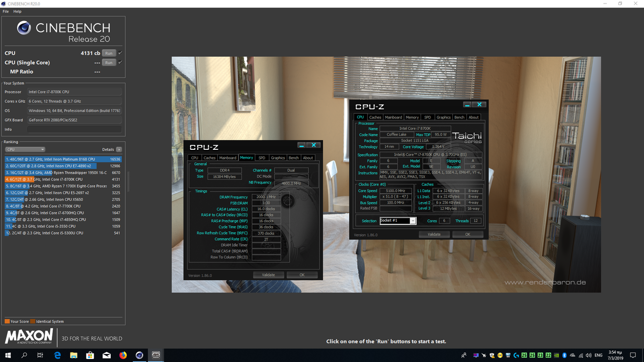This screenshot has width=644, height=362.
Task: Switch to Mainboard tab in CPU-Z memory window
Action: pyautogui.click(x=228, y=157)
